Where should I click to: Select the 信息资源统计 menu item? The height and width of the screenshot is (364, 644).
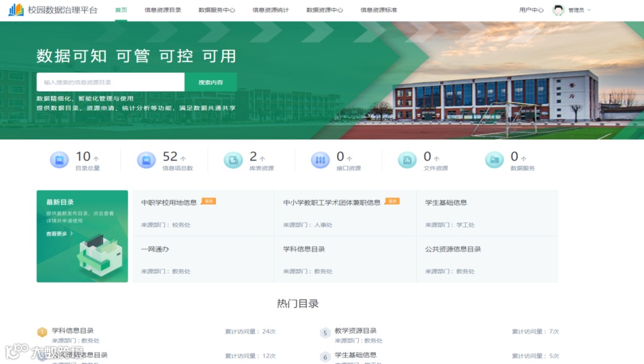(270, 10)
